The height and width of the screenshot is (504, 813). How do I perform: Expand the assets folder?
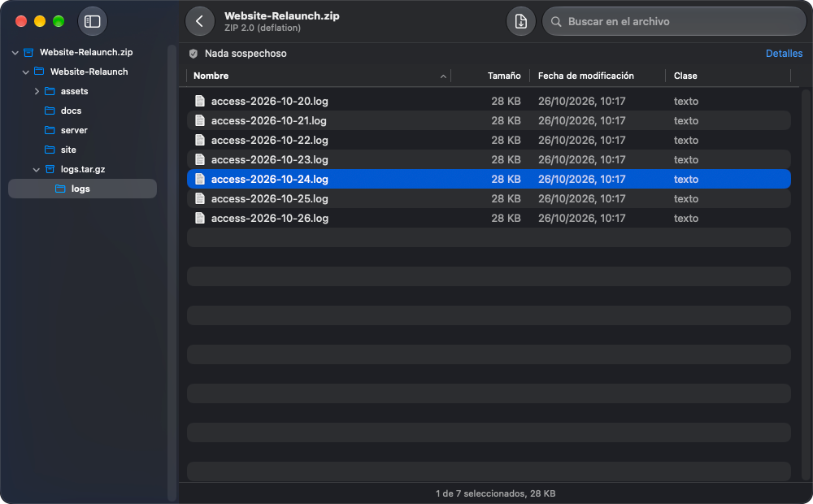37,91
